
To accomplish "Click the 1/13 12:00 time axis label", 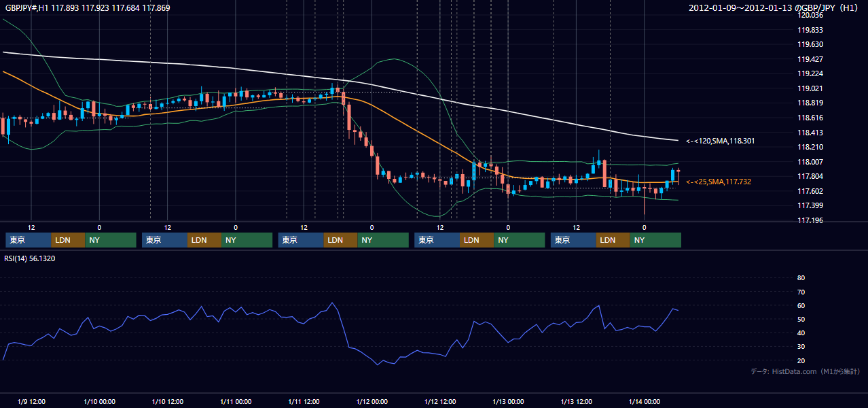I will click(576, 401).
